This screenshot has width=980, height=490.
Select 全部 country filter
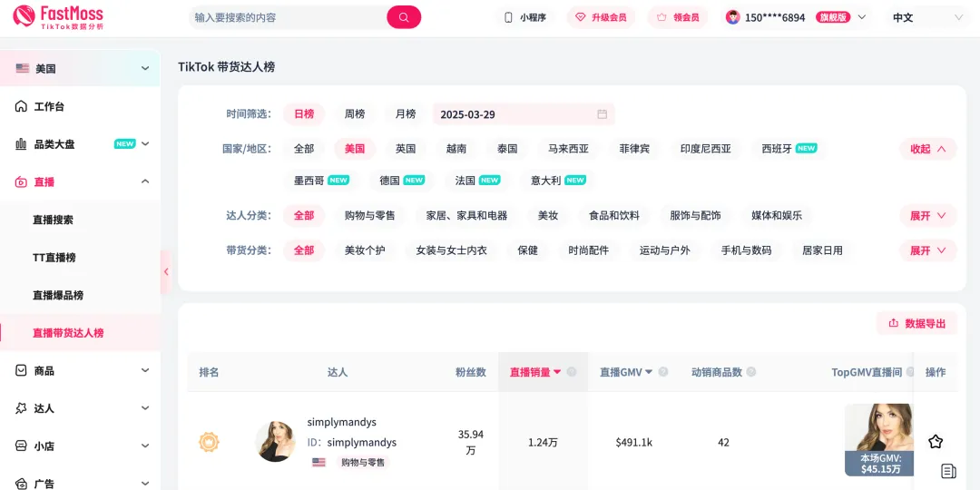pos(304,149)
